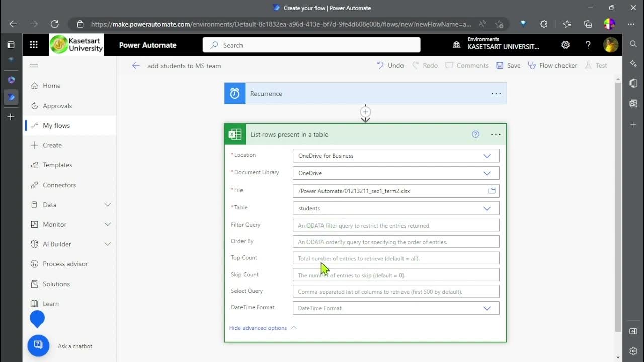
Task: Add new item in Edge left sidebar
Action: 11,117
